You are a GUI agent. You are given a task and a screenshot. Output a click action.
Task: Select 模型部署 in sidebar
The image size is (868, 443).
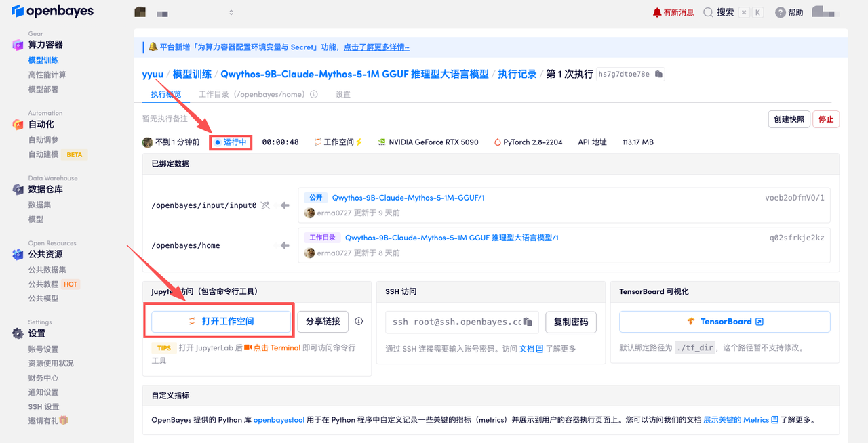click(x=43, y=89)
